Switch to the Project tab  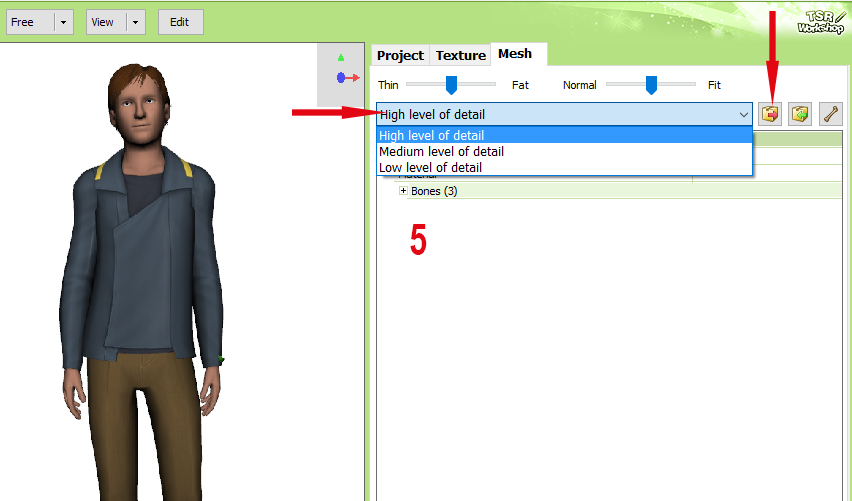(x=400, y=56)
